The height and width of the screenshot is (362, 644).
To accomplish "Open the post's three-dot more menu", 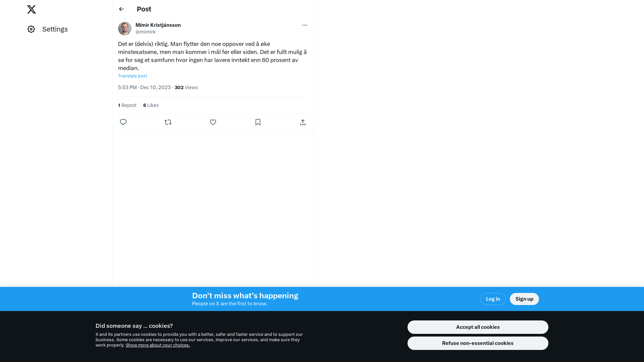I will tap(305, 25).
